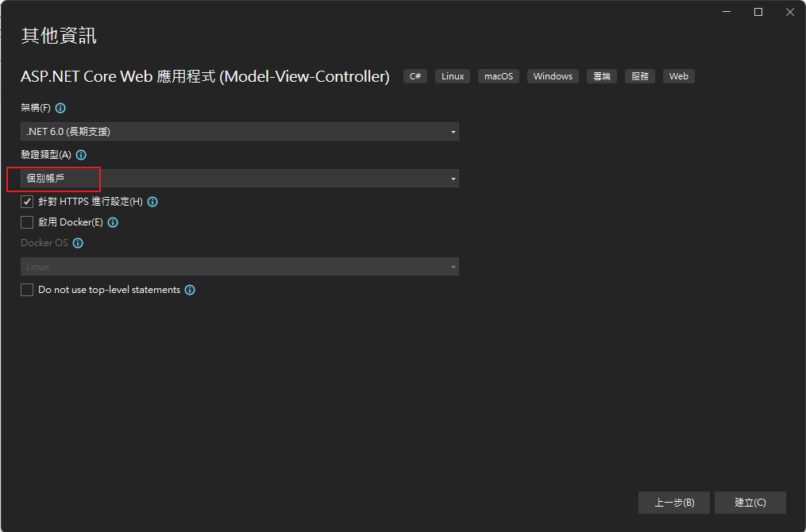Screen dimensions: 806x532
Task: Click the info icon beside 架構(F)
Action: [60, 108]
